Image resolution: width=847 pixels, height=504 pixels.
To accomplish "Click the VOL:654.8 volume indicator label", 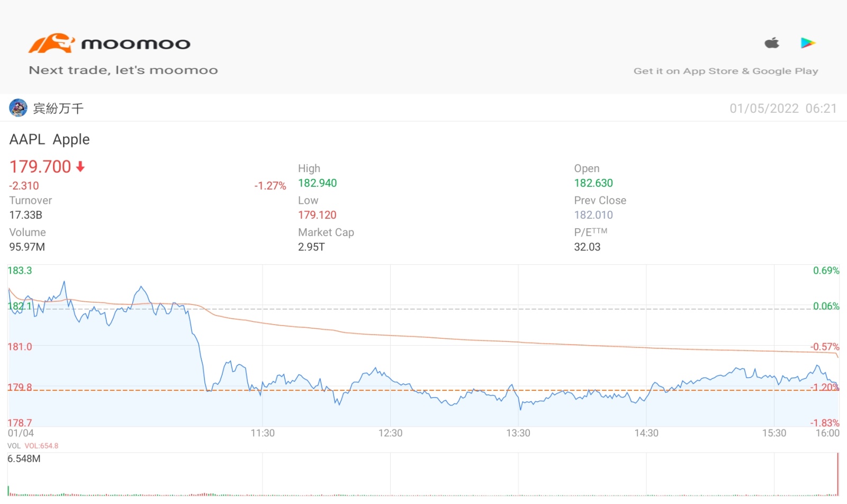I will [41, 446].
